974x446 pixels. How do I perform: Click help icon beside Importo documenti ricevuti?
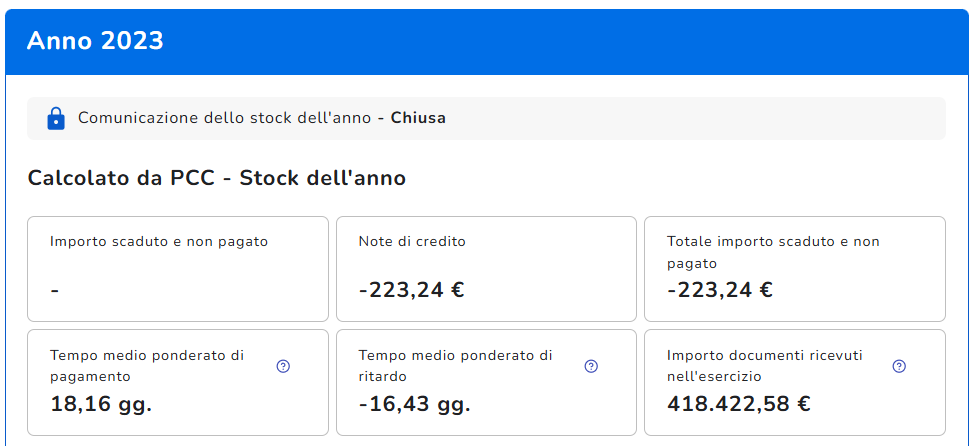point(899,366)
